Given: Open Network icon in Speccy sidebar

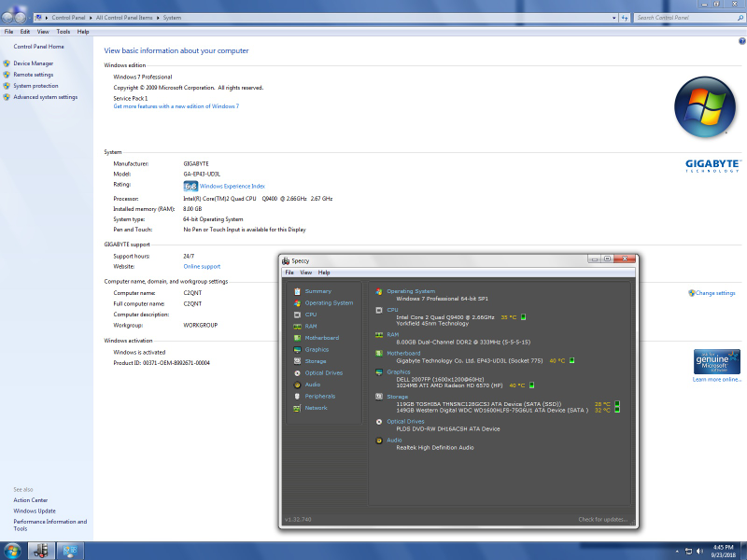Looking at the screenshot, I should click(297, 408).
